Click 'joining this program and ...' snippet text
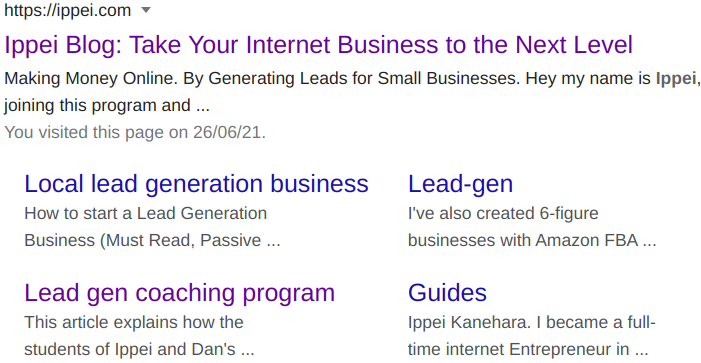 click(107, 106)
